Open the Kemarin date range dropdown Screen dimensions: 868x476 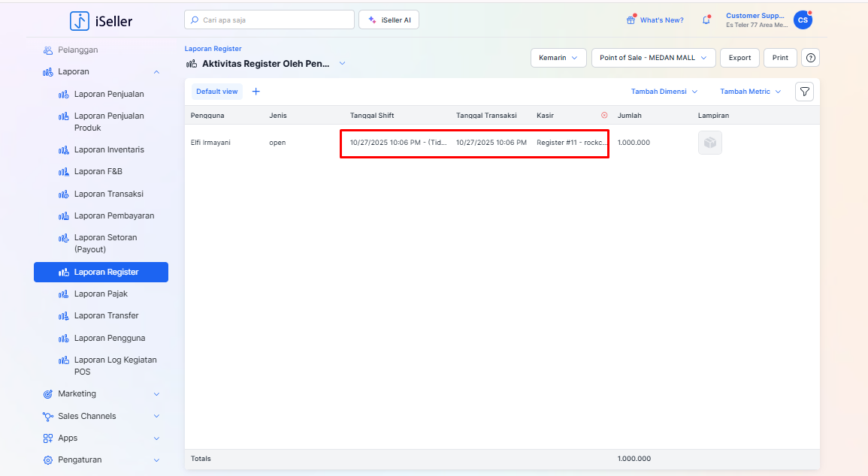click(558, 58)
